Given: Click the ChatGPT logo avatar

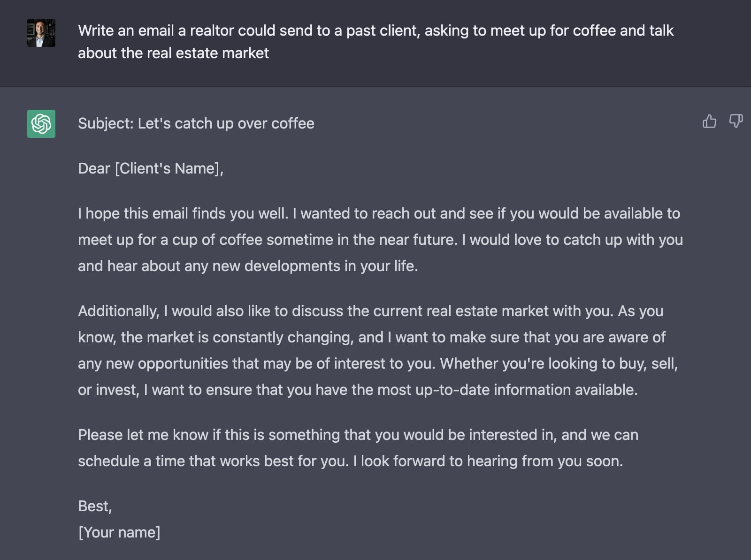Looking at the screenshot, I should [41, 124].
